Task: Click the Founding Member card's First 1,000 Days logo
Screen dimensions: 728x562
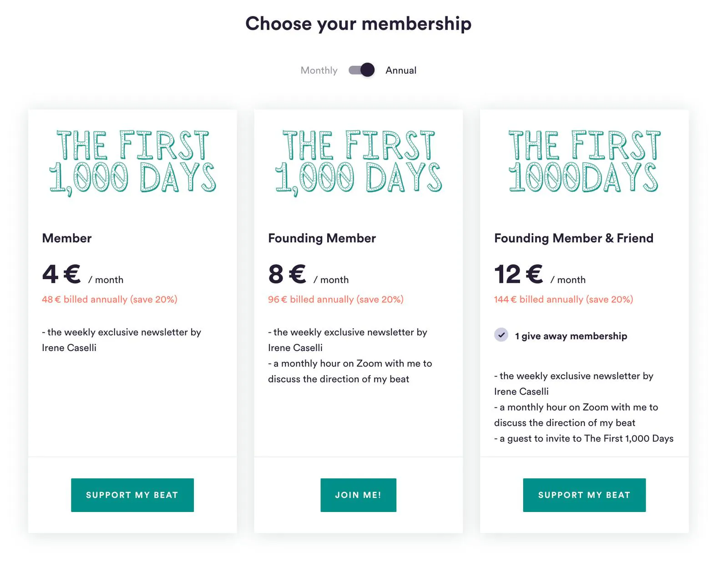Action: [x=359, y=163]
